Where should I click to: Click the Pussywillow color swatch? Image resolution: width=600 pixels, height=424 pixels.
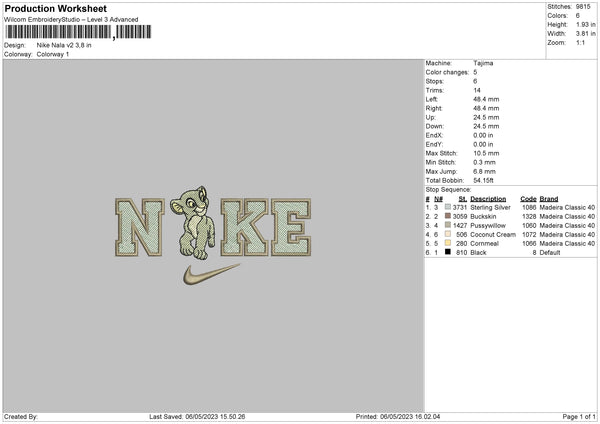point(448,225)
